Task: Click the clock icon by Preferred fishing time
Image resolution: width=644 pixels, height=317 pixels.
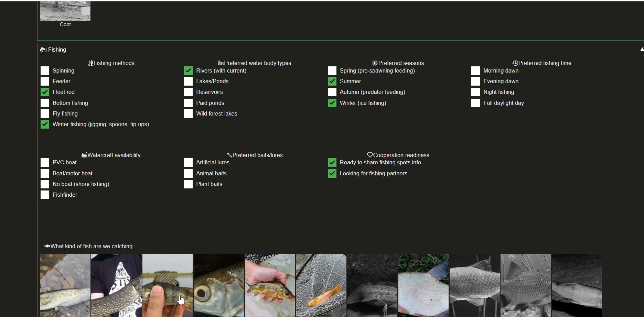Action: pos(515,63)
